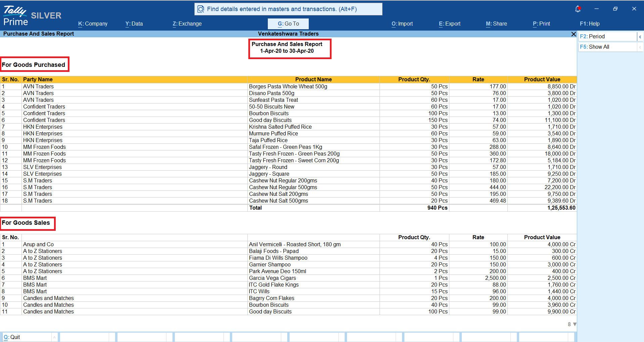Open the O: Import menu
This screenshot has width=644, height=342.
[x=402, y=24]
